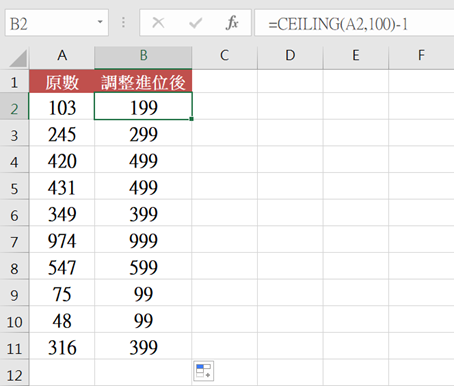454x386 pixels.
Task: Click the formula bar expand dots handle
Action: point(123,22)
